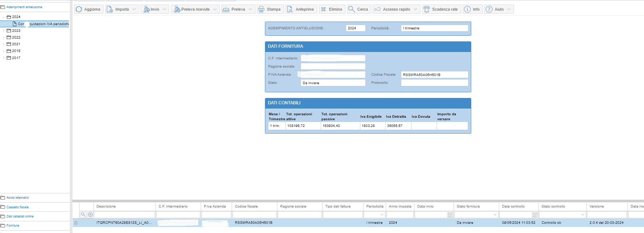Screen dimensions: 644x233
Task: Click the Cerca magnifier icon
Action: coord(351,9)
